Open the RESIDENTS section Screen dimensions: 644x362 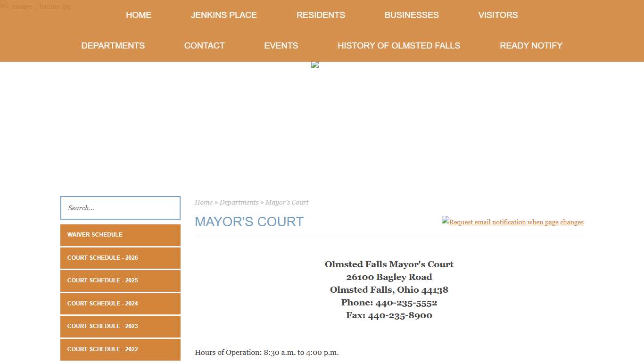[x=321, y=15]
